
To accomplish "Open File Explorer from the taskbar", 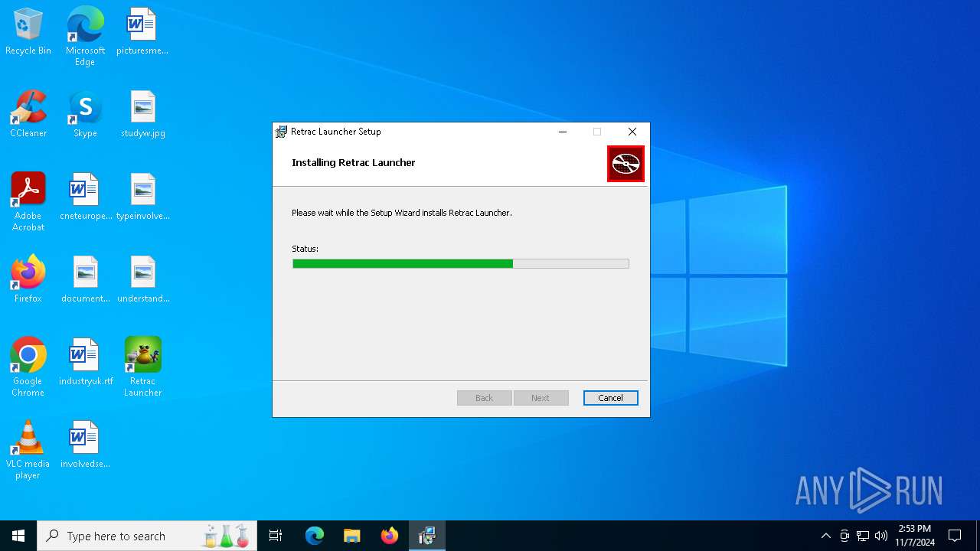I will [352, 536].
